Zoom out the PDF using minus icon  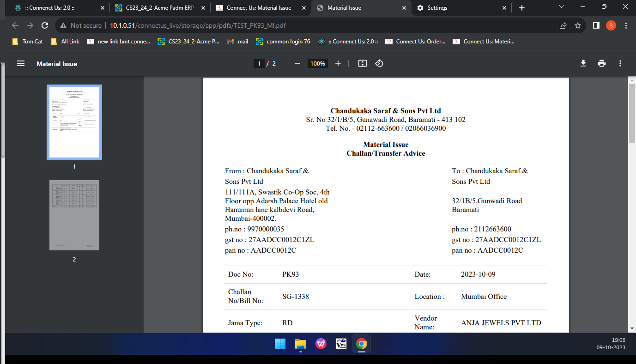pos(297,63)
